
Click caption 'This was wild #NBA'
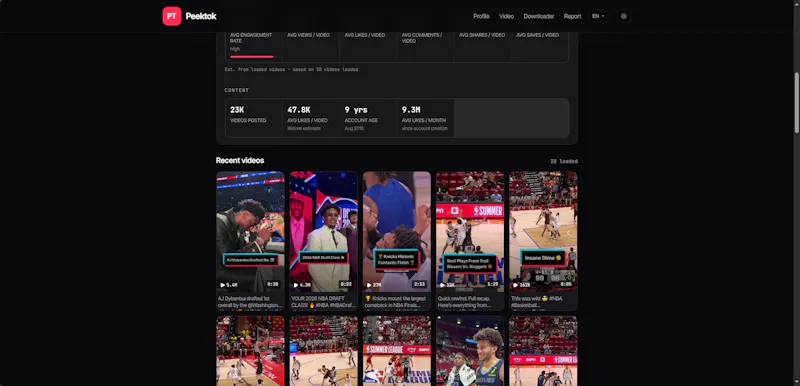pyautogui.click(x=543, y=302)
